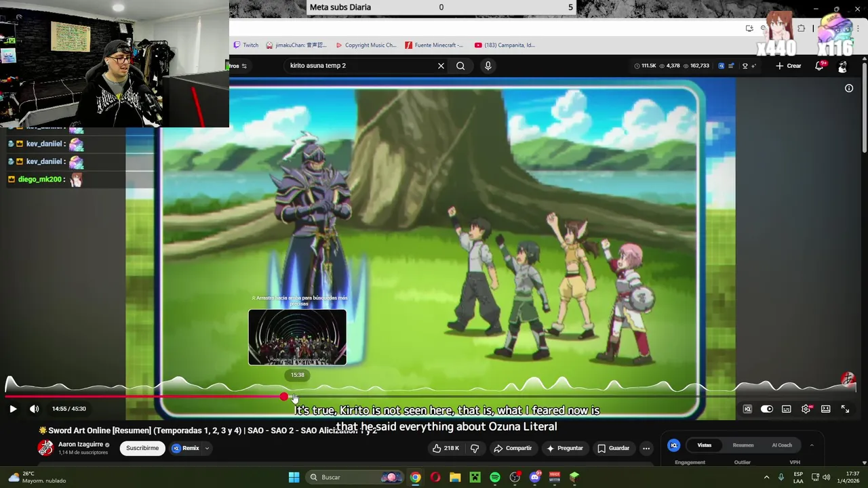Play the paused YouTube video
This screenshot has height=488, width=868.
[13, 409]
